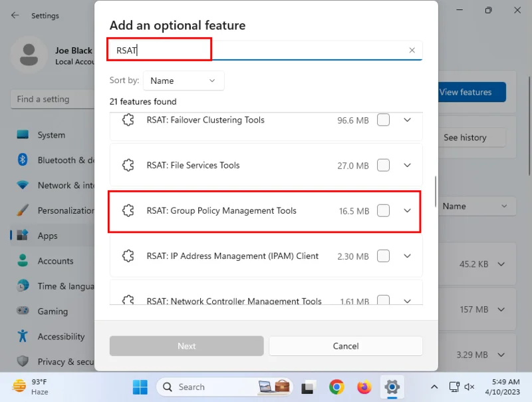Open Chrome from the taskbar
Screen dimensions: 532x402
[x=336, y=387]
